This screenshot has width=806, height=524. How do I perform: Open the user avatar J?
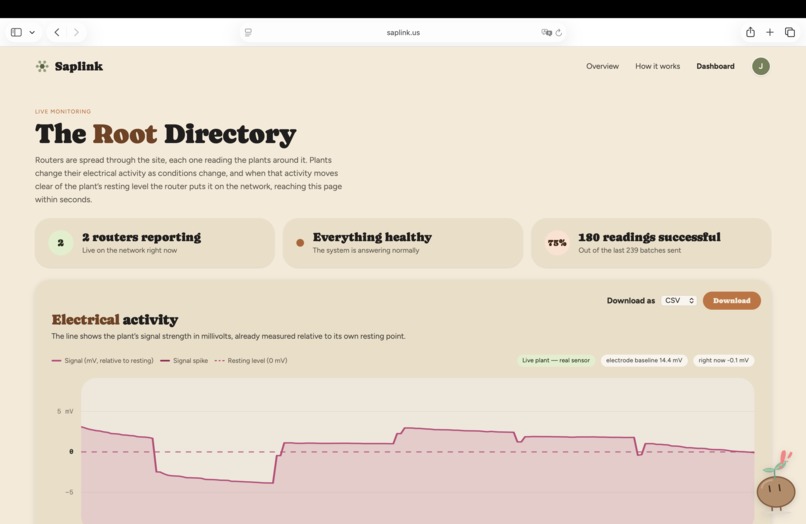click(x=761, y=66)
